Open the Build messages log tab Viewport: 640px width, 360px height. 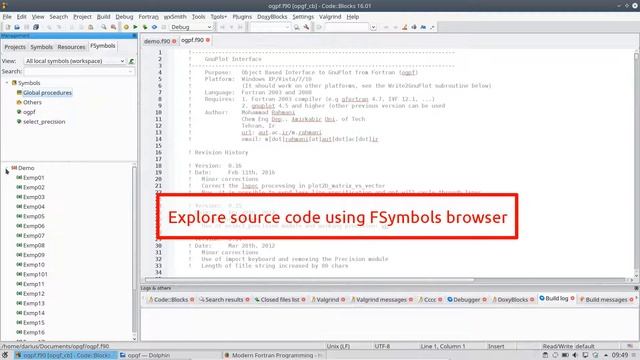(x=606, y=300)
